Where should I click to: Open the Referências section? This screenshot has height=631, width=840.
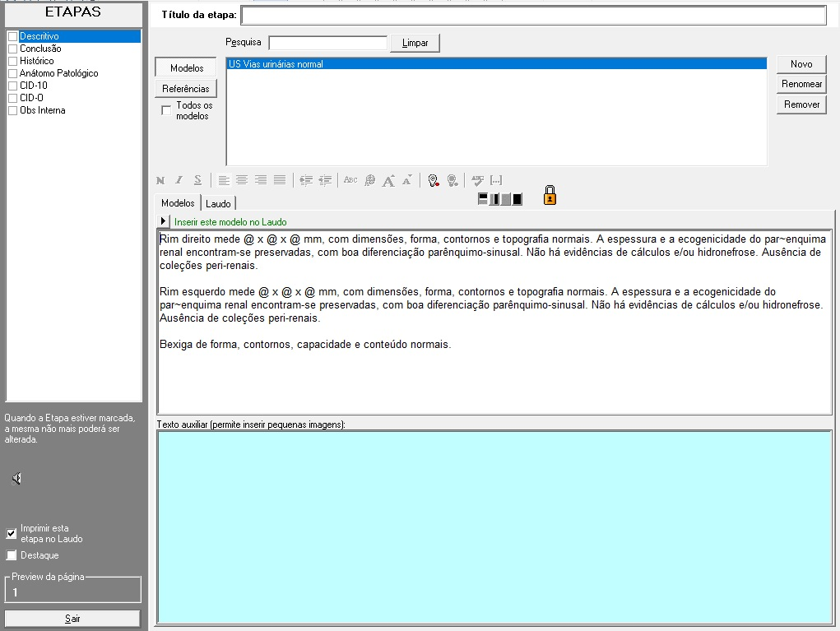click(x=185, y=89)
